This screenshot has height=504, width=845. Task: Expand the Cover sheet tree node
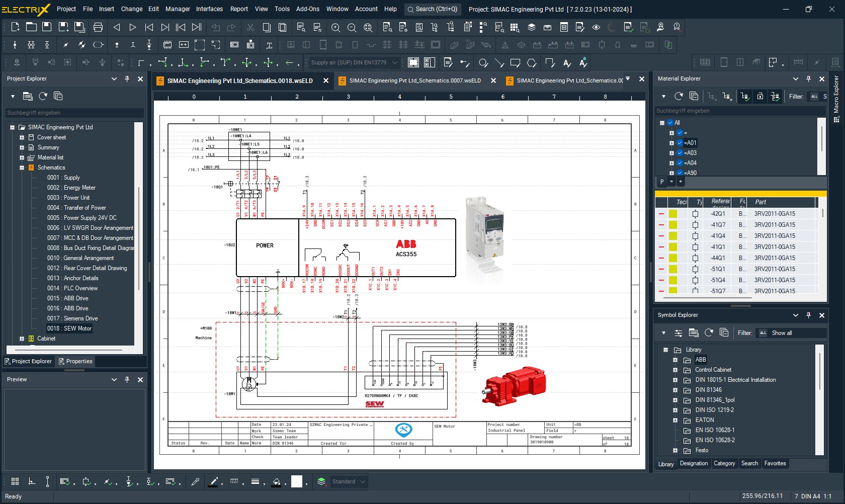22,137
